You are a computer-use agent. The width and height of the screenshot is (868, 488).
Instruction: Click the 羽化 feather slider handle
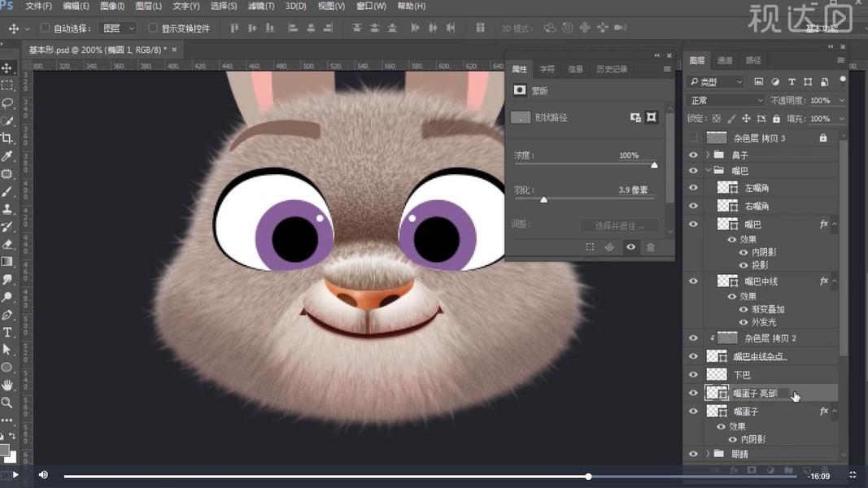(543, 200)
